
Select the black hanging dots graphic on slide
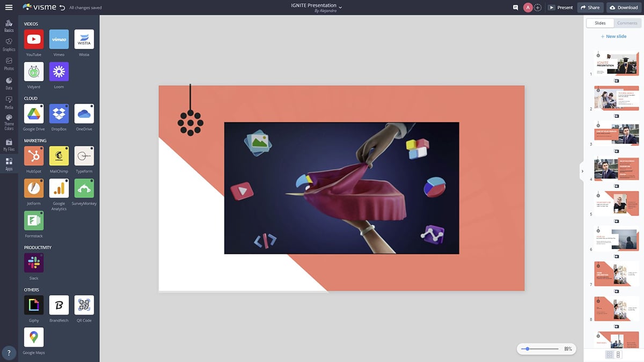pos(191,109)
